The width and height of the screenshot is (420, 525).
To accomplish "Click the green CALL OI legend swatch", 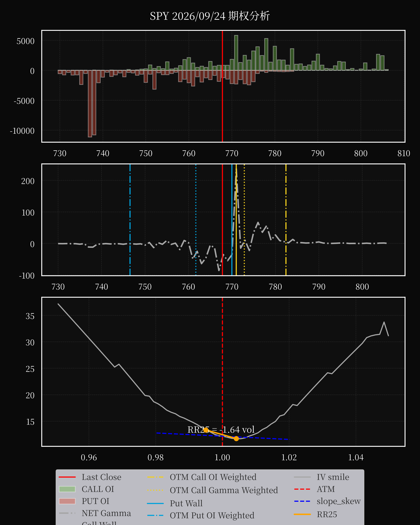I will [x=67, y=489].
